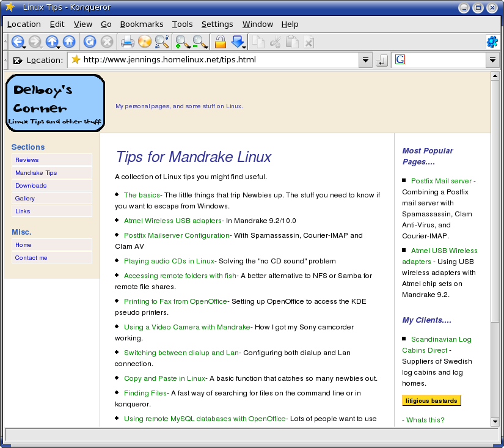The height and width of the screenshot is (448, 504).
Task: Open the Edit menu
Action: (57, 24)
